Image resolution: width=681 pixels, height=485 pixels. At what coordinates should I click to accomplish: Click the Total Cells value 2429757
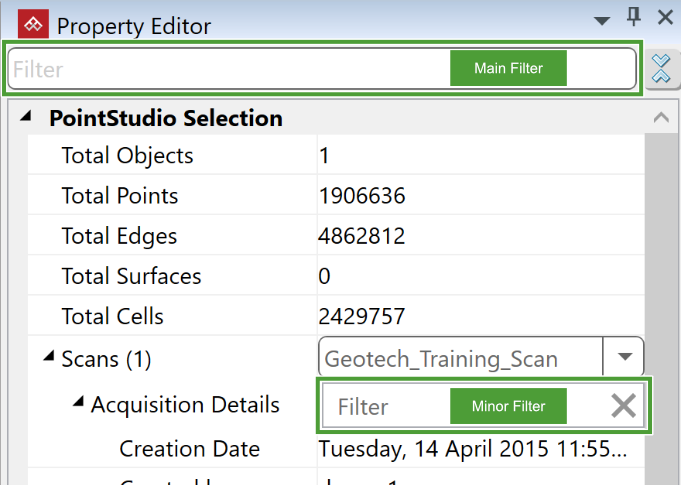point(362,317)
